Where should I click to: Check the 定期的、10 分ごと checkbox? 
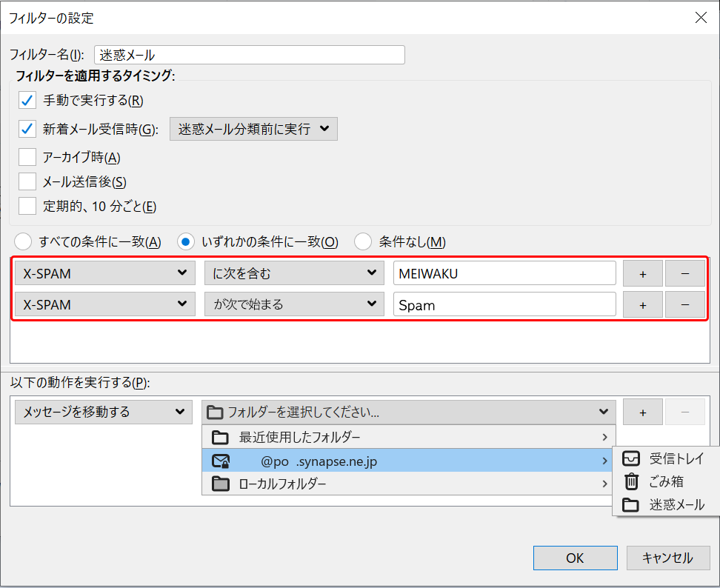click(x=27, y=206)
